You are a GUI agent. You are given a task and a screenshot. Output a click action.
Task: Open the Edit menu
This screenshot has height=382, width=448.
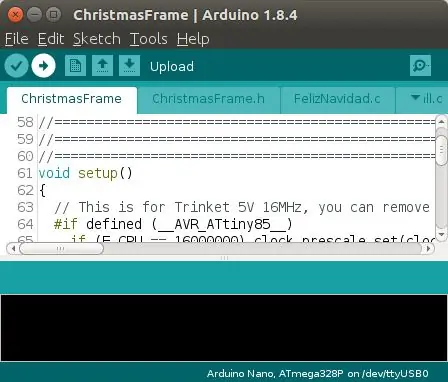51,39
